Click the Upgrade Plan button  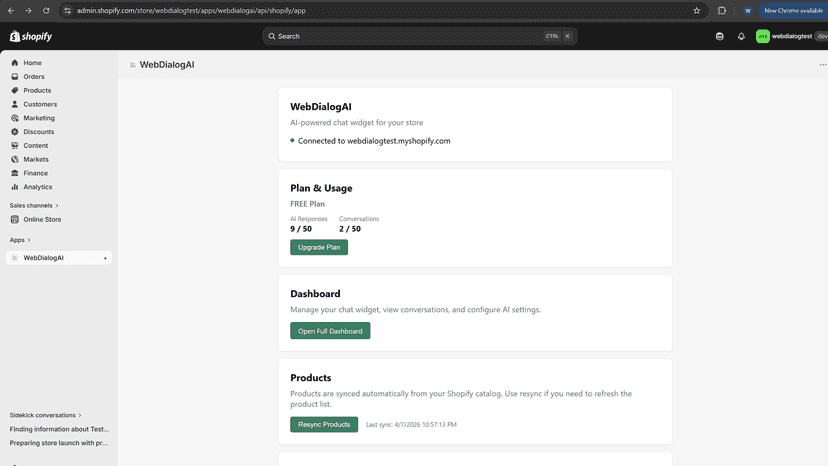click(x=319, y=247)
